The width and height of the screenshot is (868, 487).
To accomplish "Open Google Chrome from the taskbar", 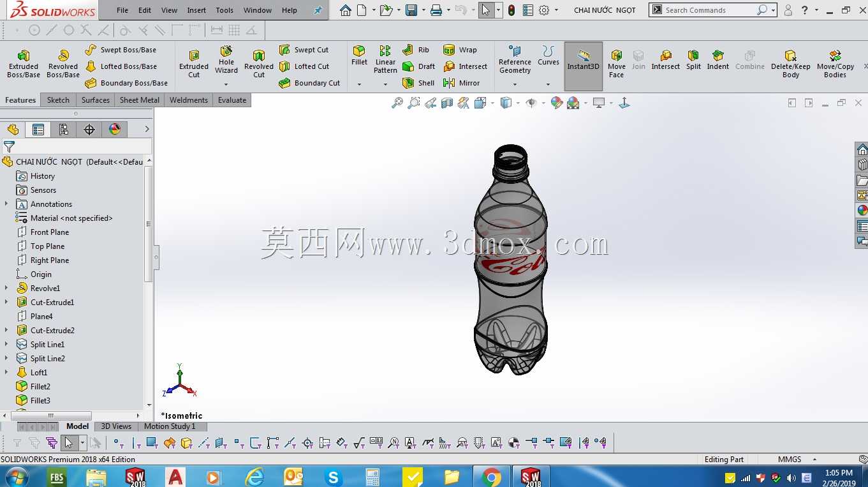I will (491, 477).
